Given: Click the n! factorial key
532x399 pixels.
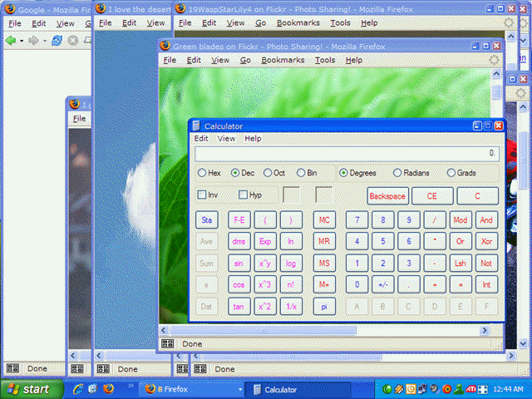Looking at the screenshot, I should (291, 284).
